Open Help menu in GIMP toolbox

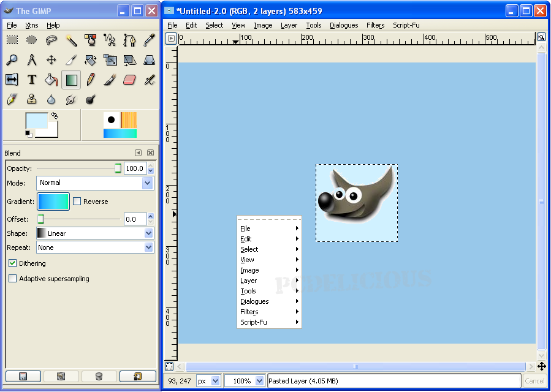click(x=53, y=25)
